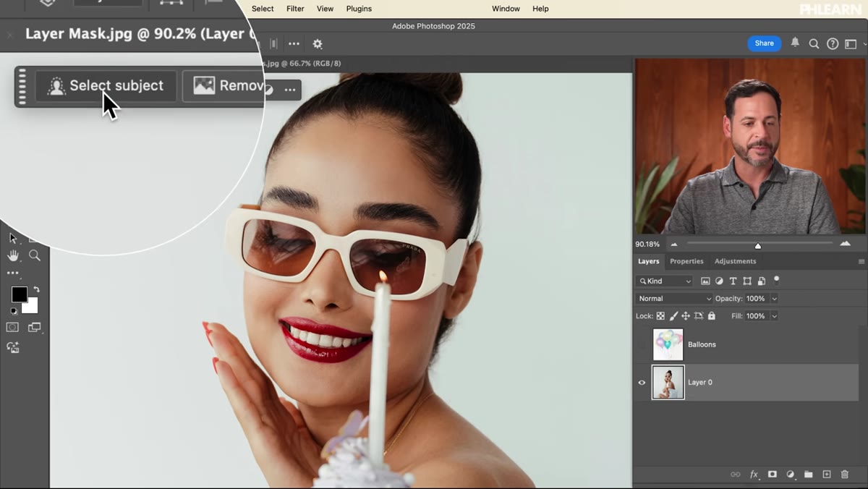Open the Normal blend mode dropdown
This screenshot has height=489, width=868.
click(674, 298)
